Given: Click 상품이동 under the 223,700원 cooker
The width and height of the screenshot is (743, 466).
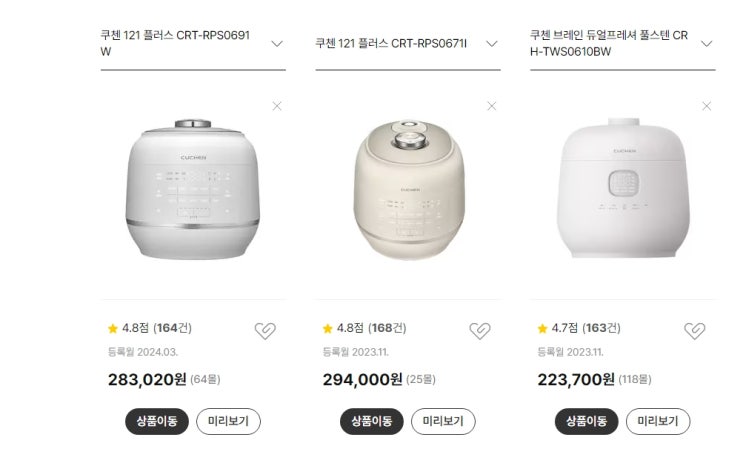Looking at the screenshot, I should (x=585, y=421).
